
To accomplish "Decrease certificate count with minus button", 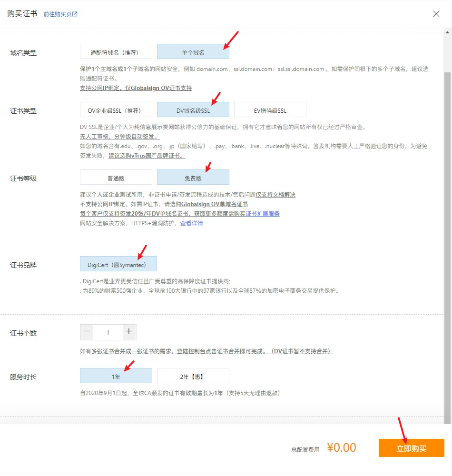I will 87,332.
